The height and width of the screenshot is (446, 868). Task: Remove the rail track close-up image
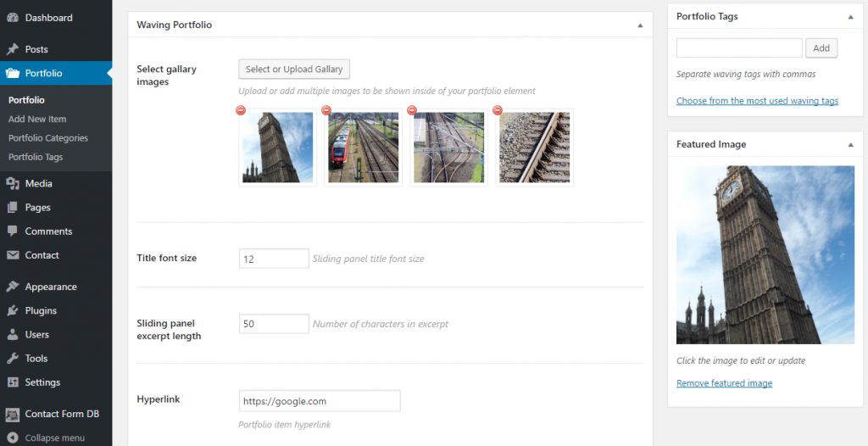point(498,110)
